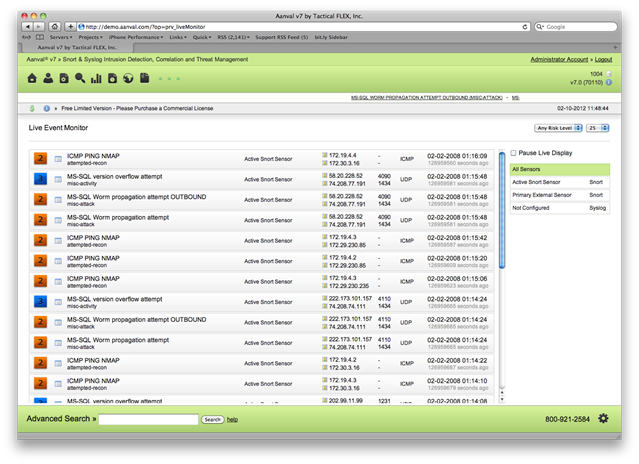Open the bar chart reports icon
This screenshot has width=639, height=464.
click(96, 78)
